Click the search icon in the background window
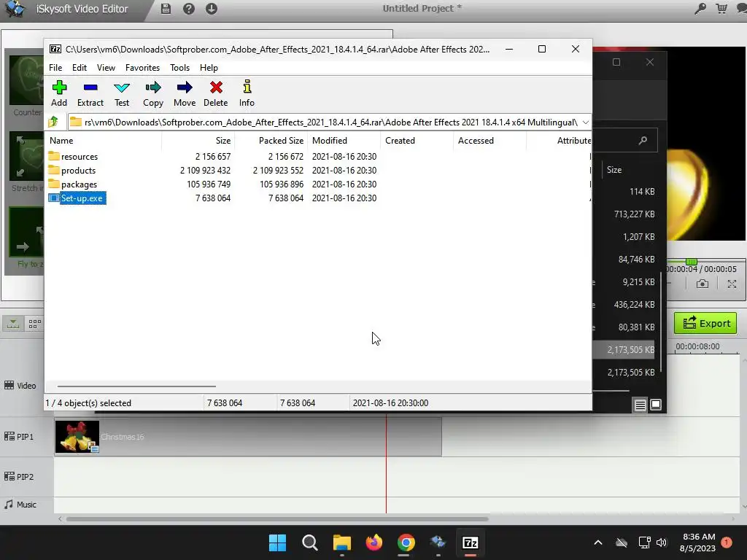Image resolution: width=747 pixels, height=560 pixels. tap(643, 140)
